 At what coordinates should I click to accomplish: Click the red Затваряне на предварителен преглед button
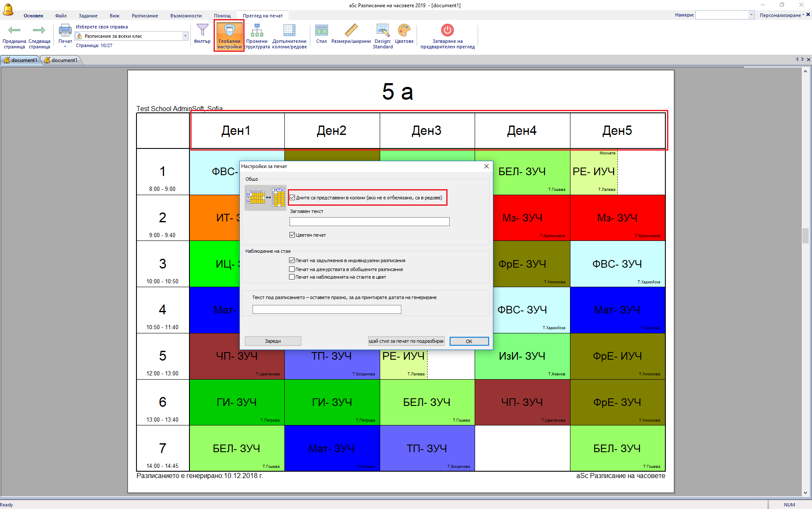(x=447, y=31)
